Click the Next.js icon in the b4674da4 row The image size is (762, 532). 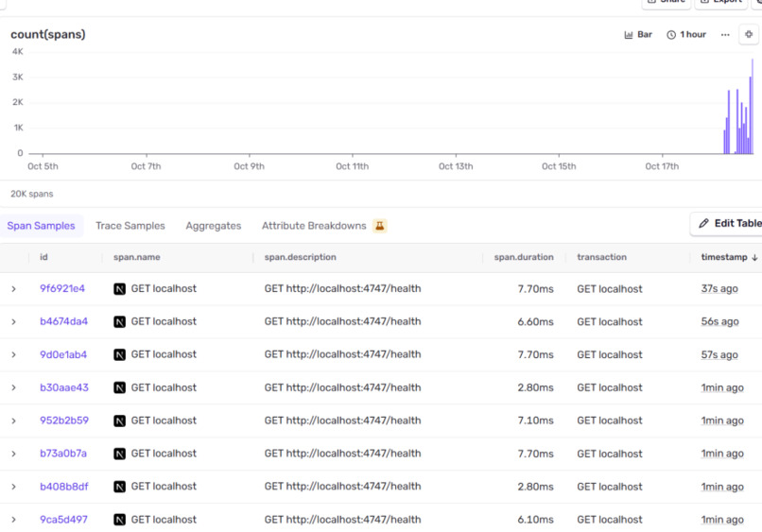pos(119,321)
